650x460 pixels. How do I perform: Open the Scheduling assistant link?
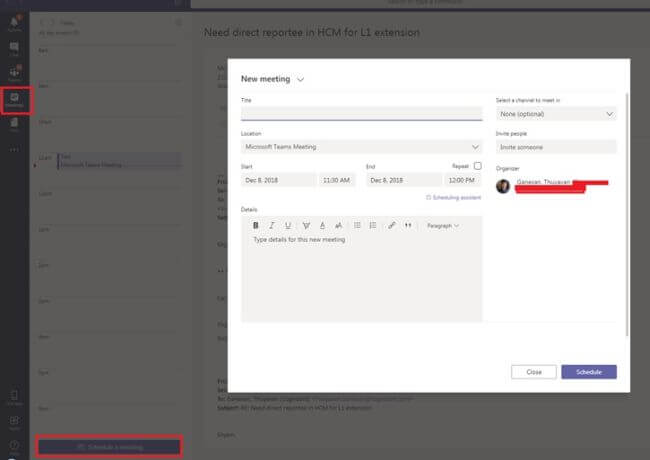454,198
